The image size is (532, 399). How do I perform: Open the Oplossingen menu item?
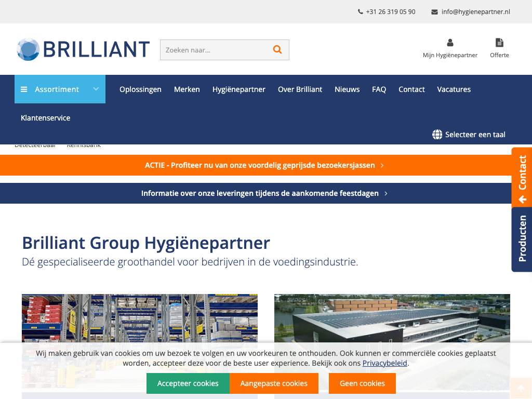[140, 89]
